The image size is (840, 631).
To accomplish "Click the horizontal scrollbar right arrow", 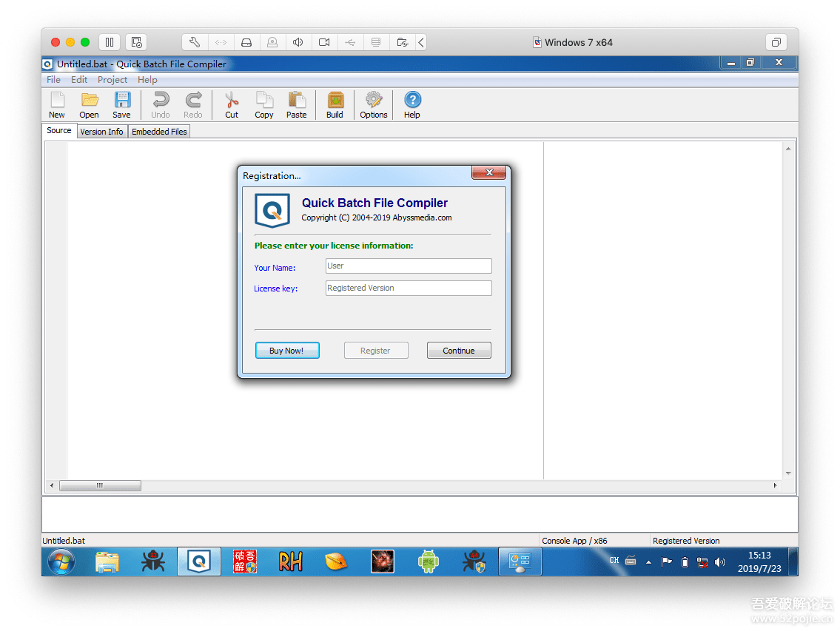I will (x=775, y=485).
